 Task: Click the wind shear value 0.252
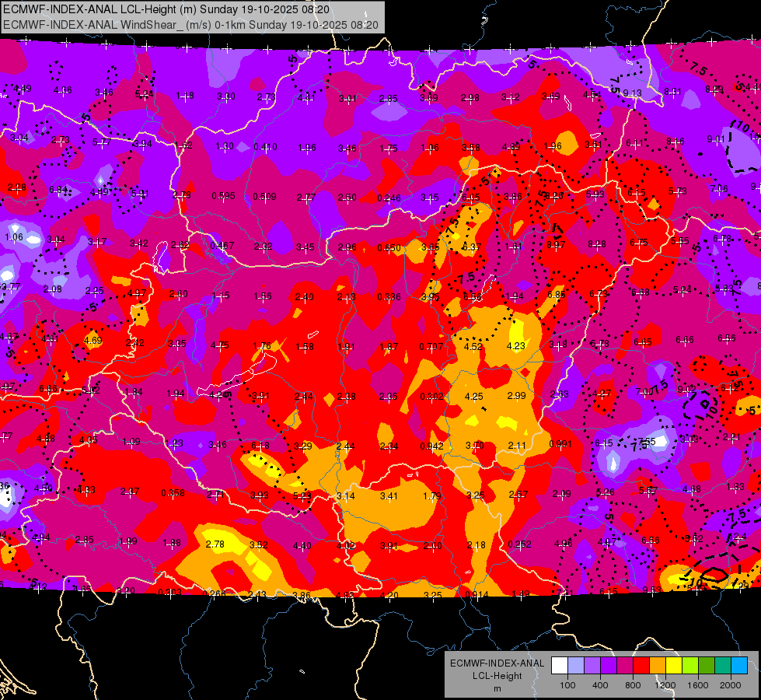click(520, 544)
